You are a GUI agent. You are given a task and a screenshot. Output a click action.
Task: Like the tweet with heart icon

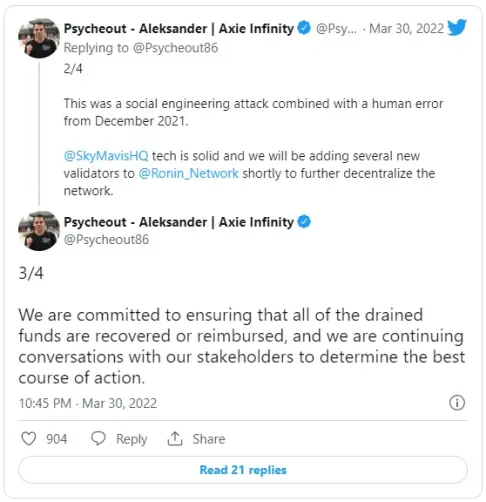29,439
